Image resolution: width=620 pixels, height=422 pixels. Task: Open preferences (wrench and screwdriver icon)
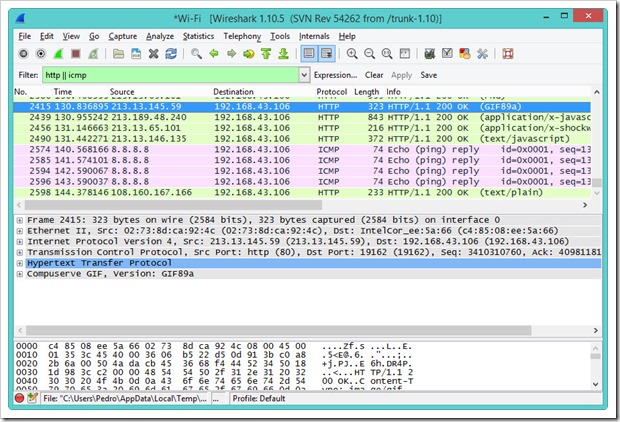tap(482, 53)
